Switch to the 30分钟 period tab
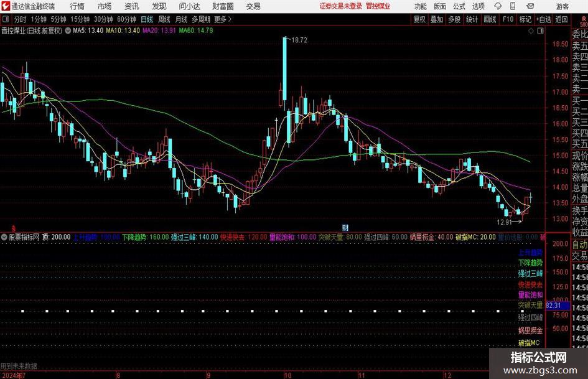The height and width of the screenshot is (379, 588). pos(103,19)
